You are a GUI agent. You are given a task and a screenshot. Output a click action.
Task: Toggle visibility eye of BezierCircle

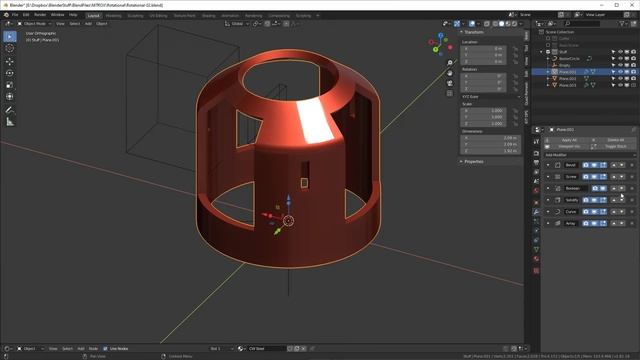(620, 58)
